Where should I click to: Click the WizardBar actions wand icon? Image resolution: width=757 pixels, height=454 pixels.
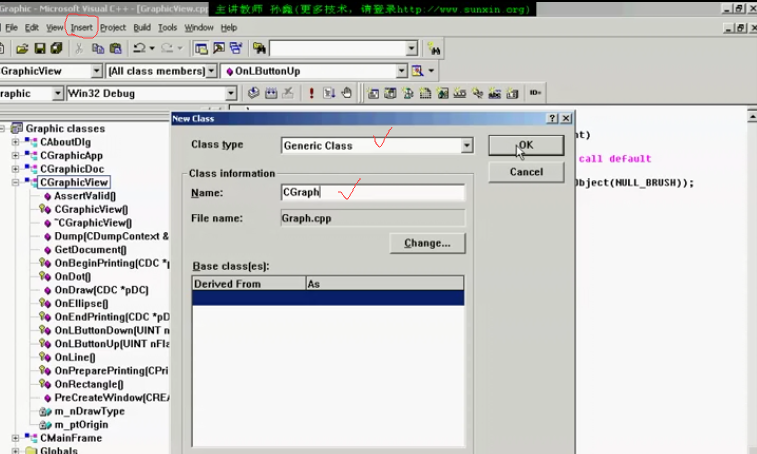pyautogui.click(x=417, y=71)
